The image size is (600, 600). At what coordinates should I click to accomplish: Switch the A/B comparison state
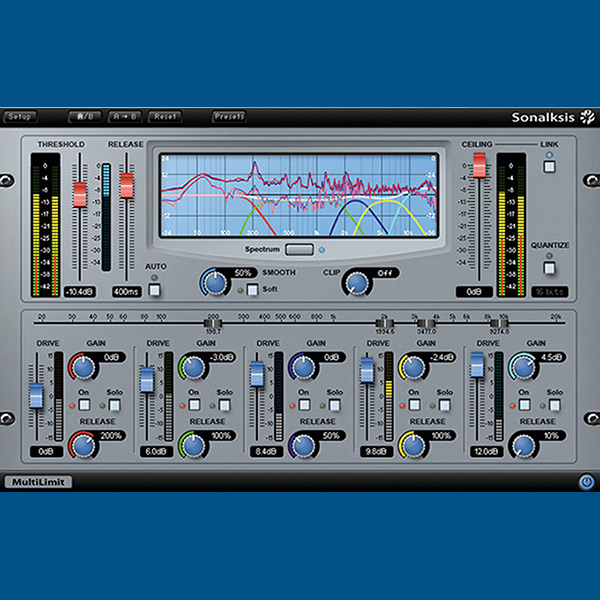click(x=84, y=117)
